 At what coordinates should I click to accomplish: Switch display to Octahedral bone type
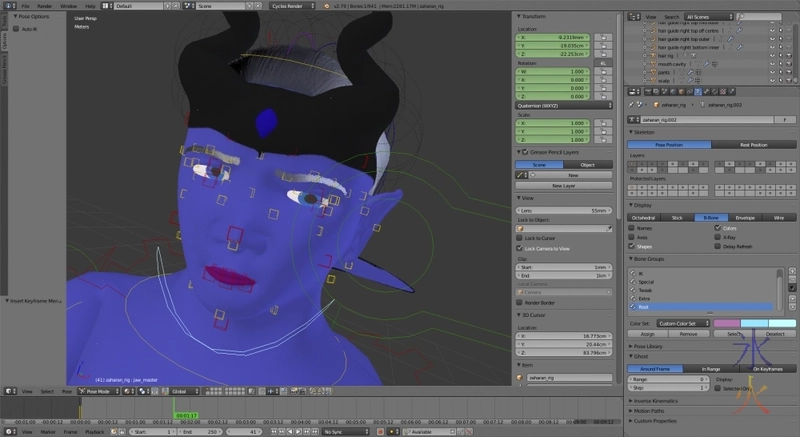pos(644,217)
